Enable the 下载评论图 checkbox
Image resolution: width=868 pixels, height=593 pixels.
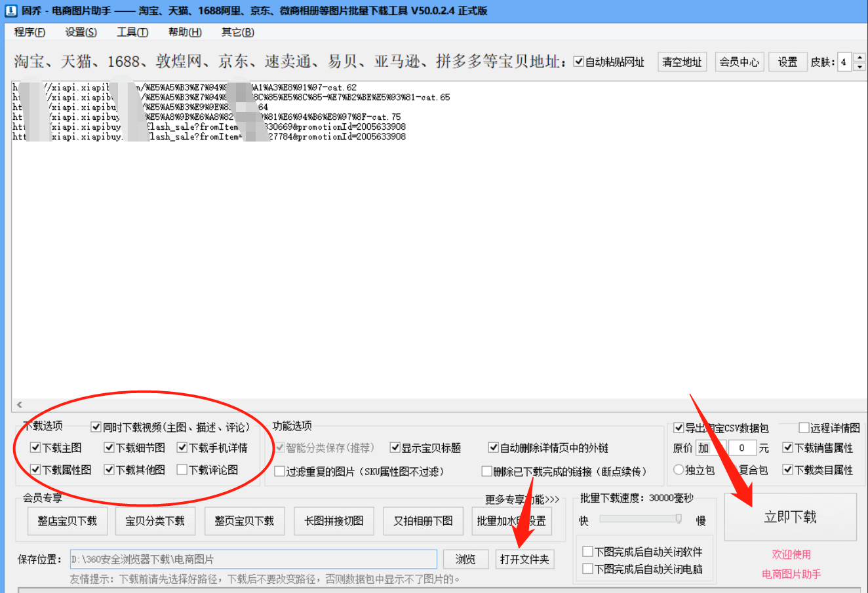[x=184, y=469]
